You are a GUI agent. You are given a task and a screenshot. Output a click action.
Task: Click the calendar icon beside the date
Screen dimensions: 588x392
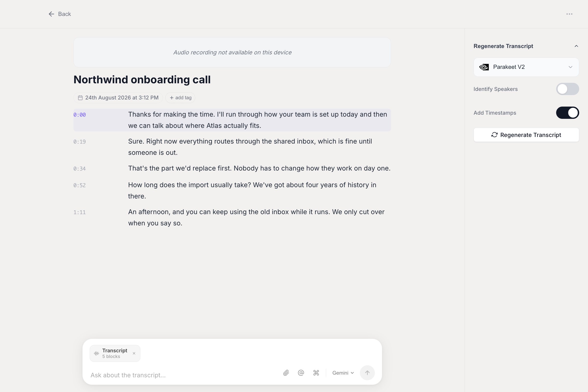point(80,98)
